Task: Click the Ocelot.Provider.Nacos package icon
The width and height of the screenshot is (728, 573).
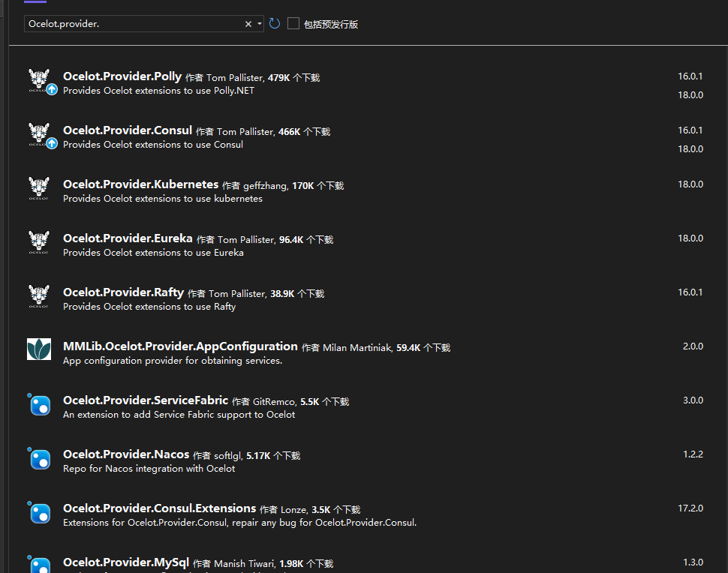Action: point(40,458)
